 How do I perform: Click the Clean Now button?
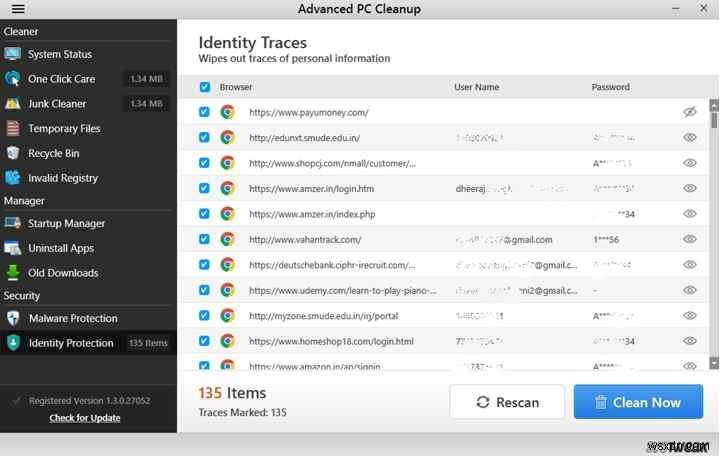click(x=638, y=402)
